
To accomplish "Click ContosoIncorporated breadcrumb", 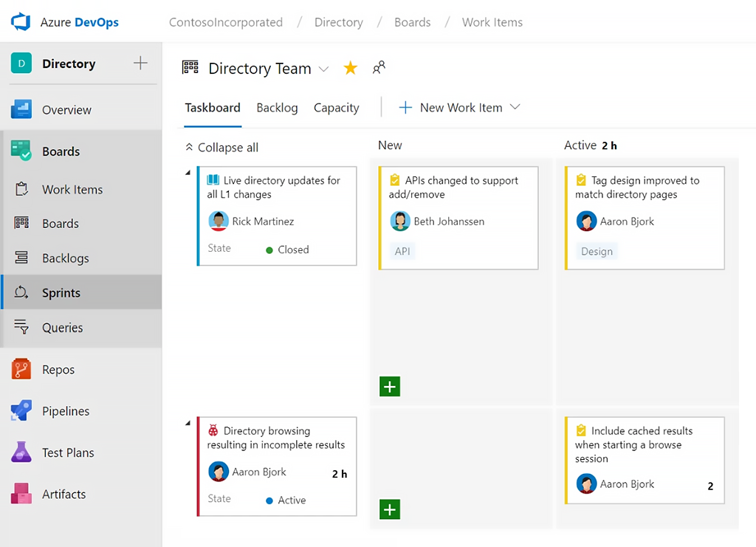I will tap(226, 22).
